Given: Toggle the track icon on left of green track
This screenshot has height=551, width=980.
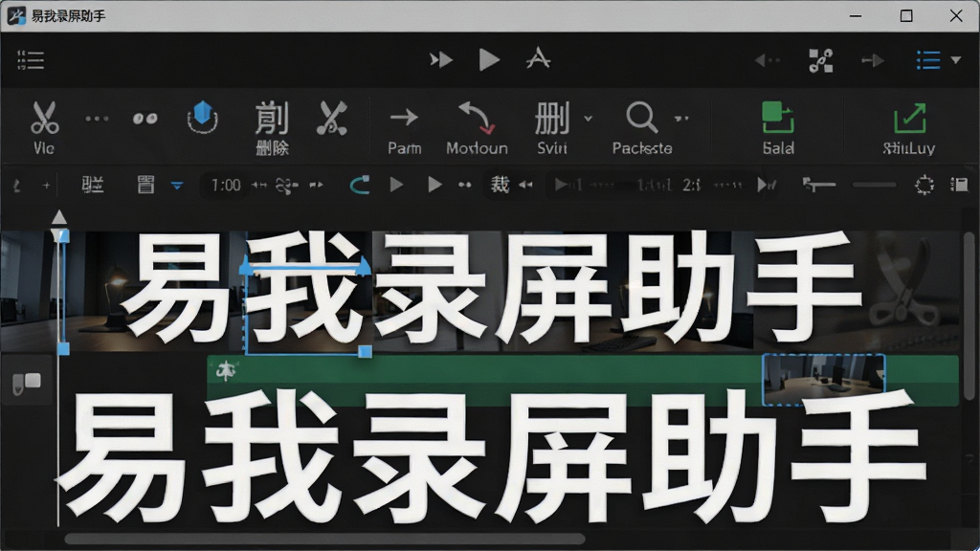Looking at the screenshot, I should point(27,381).
